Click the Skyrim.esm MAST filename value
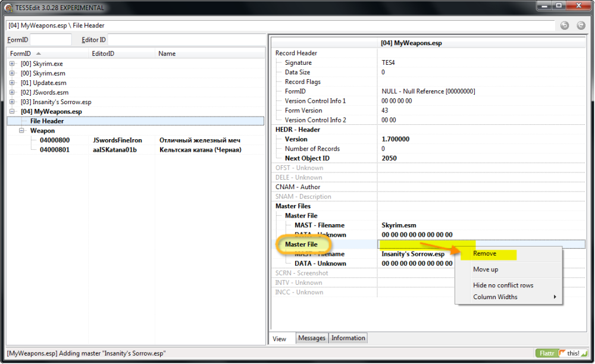This screenshot has height=364, width=595. [x=399, y=225]
